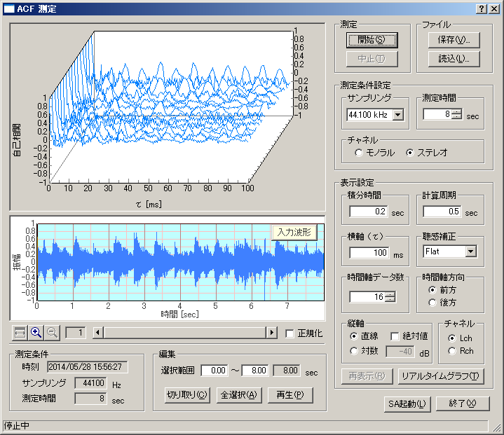504x435 pixels.
Task: Click the 積分時間 field showing 0.2
Action: (369, 212)
